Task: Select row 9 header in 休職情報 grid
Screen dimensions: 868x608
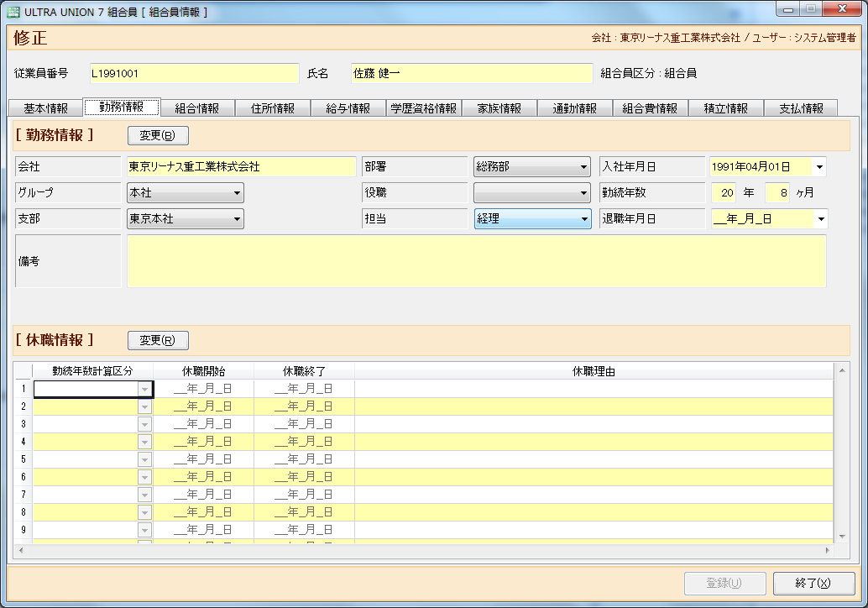Action: click(24, 530)
